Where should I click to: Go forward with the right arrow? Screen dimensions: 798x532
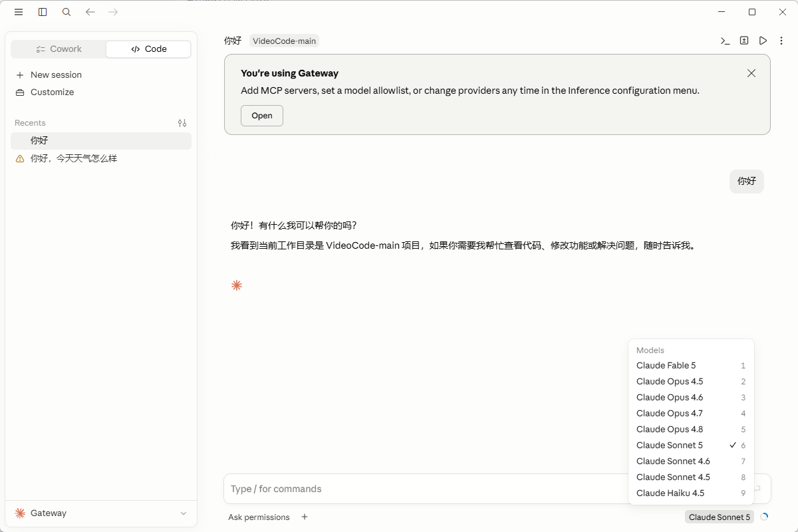(x=113, y=12)
